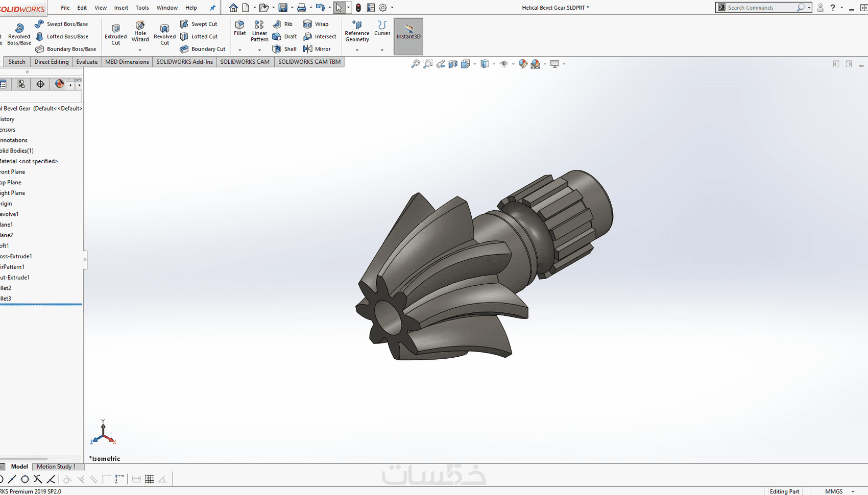The width and height of the screenshot is (868, 495).
Task: Print the document with the printer icon
Action: (302, 8)
